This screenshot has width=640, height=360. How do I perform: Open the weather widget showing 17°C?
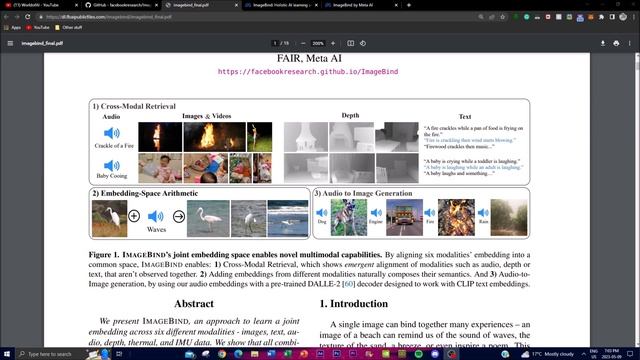[x=547, y=354]
